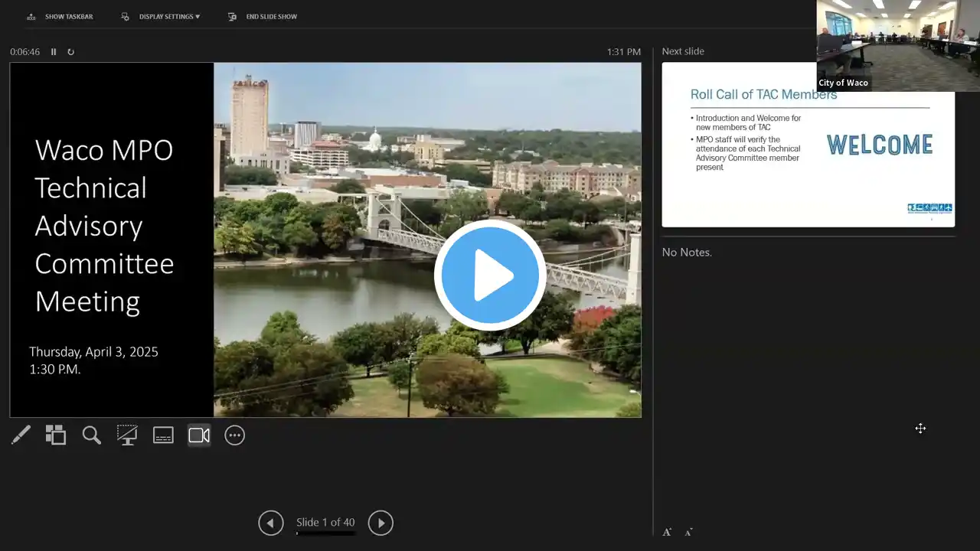The image size is (980, 551).
Task: Click the No Notes. text in the notes pane
Action: click(687, 252)
